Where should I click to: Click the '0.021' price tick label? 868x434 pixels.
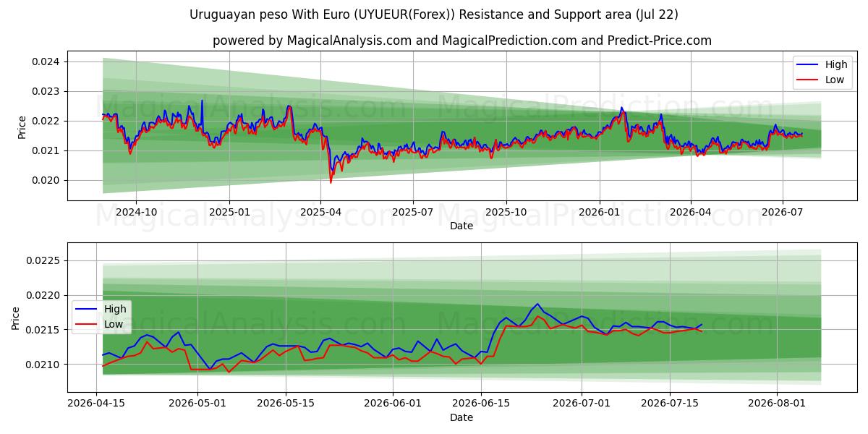click(46, 151)
